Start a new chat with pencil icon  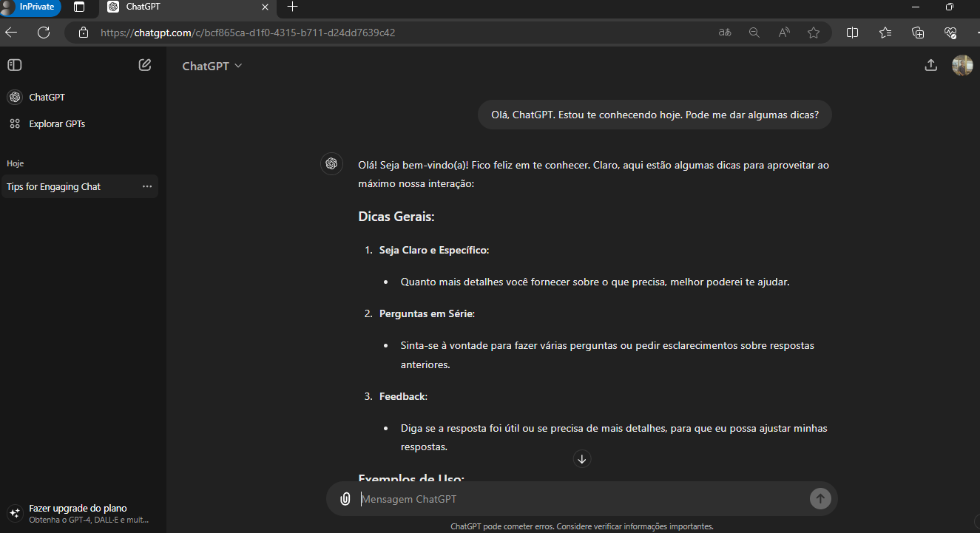click(x=145, y=65)
